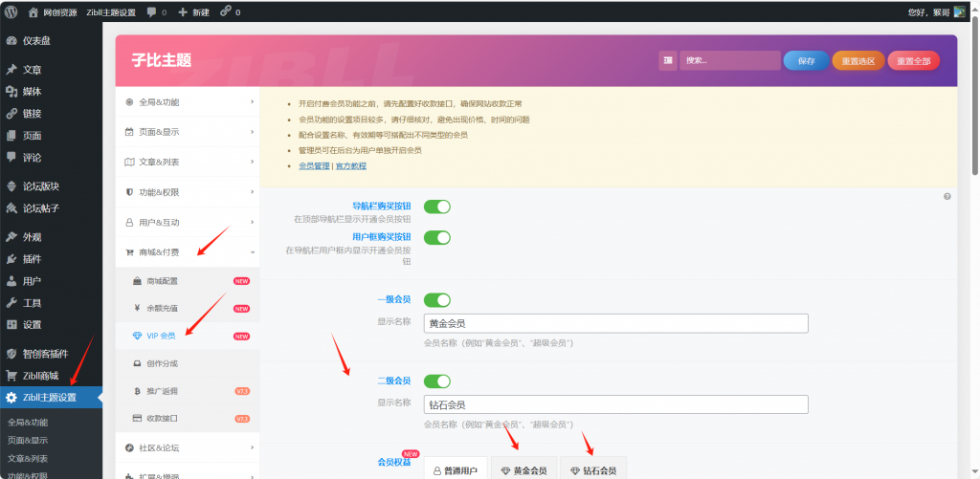Image resolution: width=980 pixels, height=479 pixels.
Task: Open the 推广返佣 settings page
Action: point(188,391)
